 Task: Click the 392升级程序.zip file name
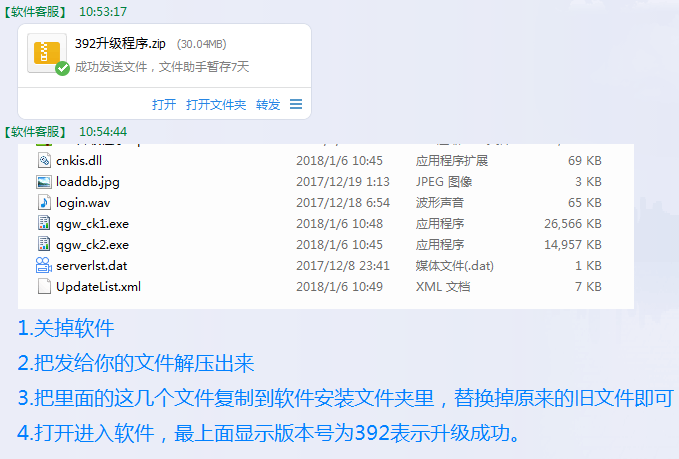[x=122, y=44]
